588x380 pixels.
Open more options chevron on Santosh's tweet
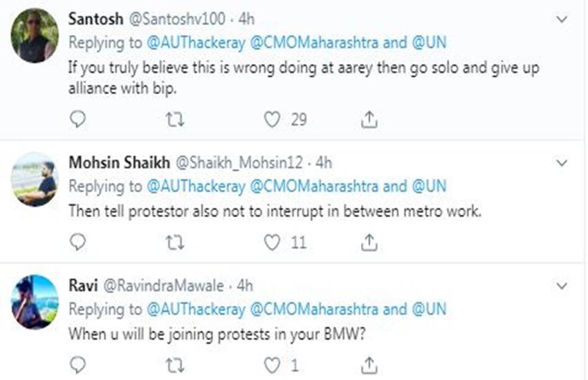[562, 20]
